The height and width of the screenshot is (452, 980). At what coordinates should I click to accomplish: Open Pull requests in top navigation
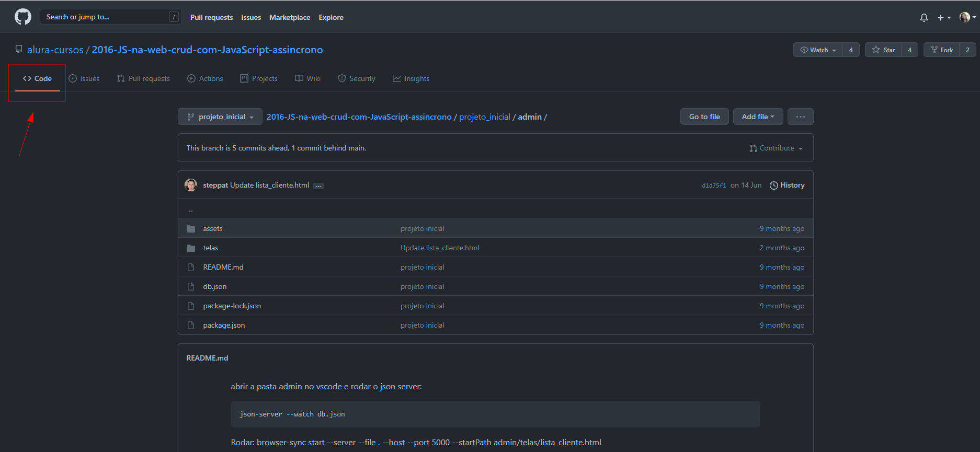211,17
